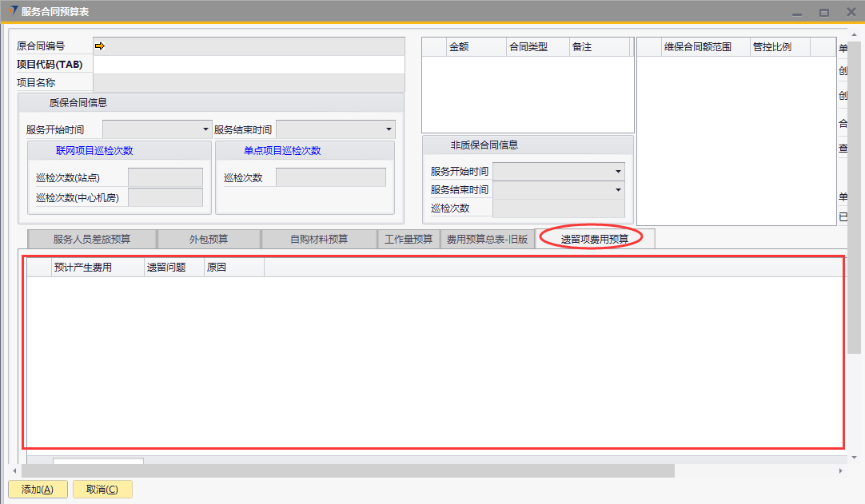Open the 外包预算 tab
865x504 pixels.
[x=209, y=239]
